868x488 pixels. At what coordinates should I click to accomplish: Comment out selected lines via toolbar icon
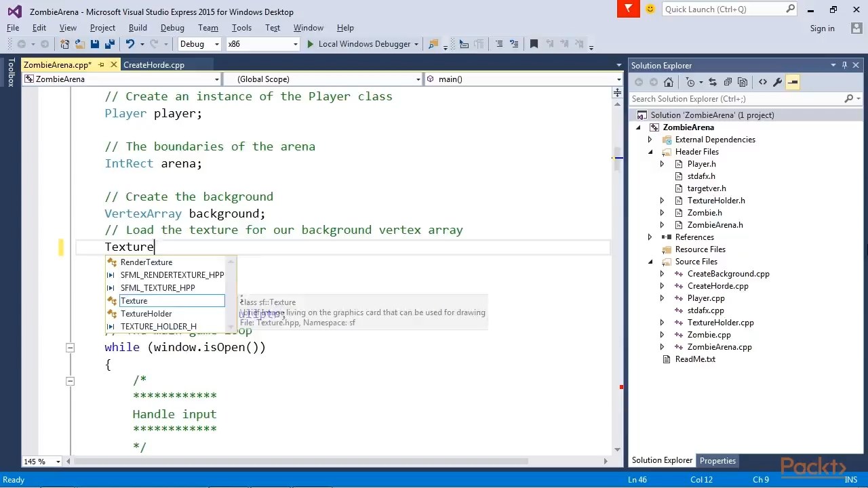pyautogui.click(x=499, y=44)
